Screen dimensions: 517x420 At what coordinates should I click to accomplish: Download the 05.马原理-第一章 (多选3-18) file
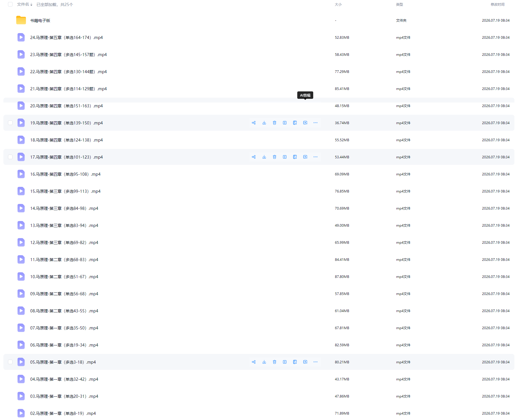[264, 362]
